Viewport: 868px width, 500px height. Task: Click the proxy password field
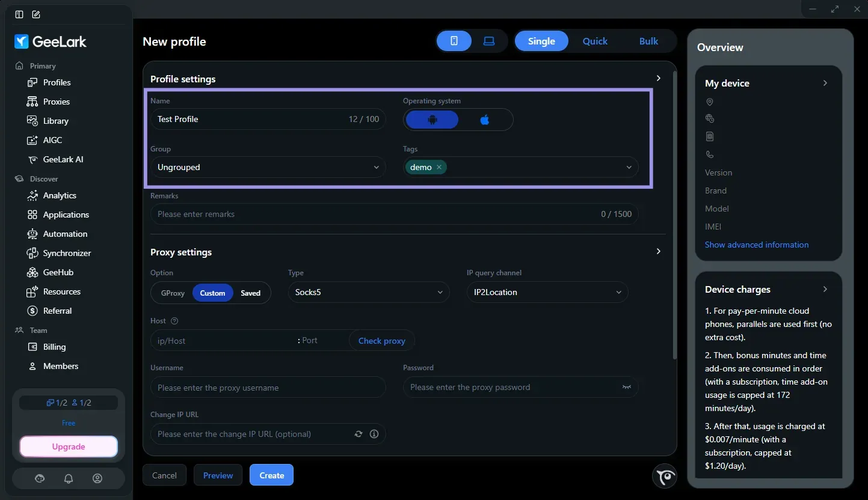pyautogui.click(x=520, y=387)
